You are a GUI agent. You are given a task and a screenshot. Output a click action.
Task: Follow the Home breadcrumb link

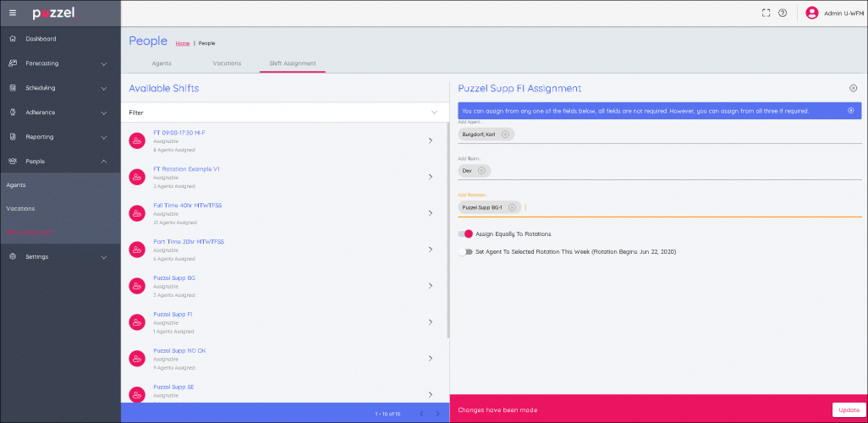pos(182,43)
